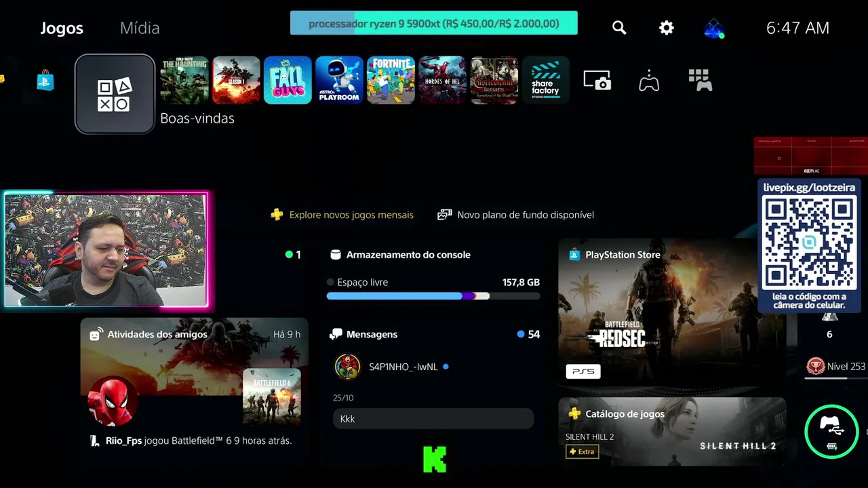This screenshot has width=868, height=488.
Task: Open the S4P1NHO_-IwNL message thread
Action: tap(403, 367)
